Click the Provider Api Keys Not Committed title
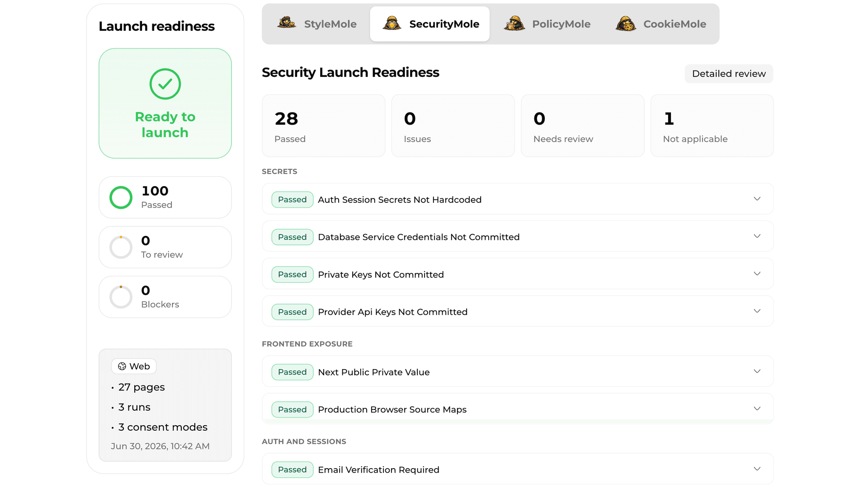Screen dimensions: 868x488 (x=392, y=312)
